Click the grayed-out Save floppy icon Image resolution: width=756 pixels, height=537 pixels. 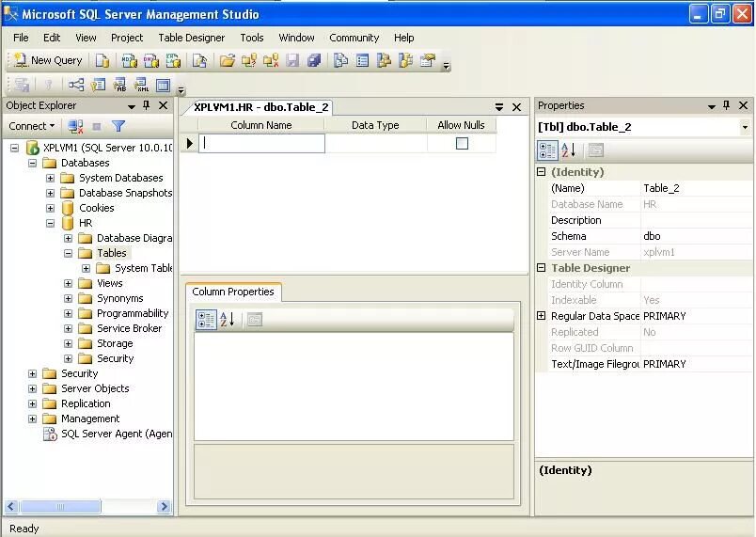coord(292,60)
